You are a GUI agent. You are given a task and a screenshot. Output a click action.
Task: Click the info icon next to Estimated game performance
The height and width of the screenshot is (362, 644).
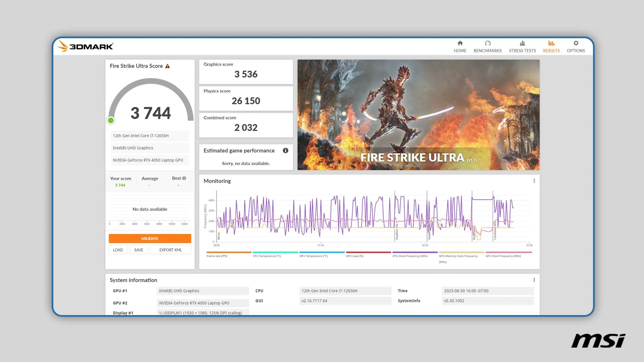[285, 150]
